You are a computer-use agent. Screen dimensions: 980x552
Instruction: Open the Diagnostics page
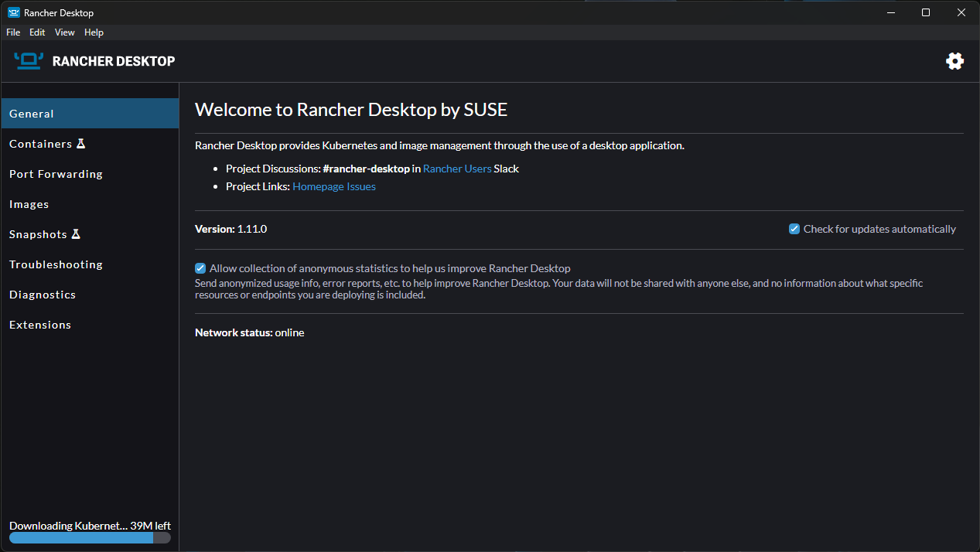90,295
